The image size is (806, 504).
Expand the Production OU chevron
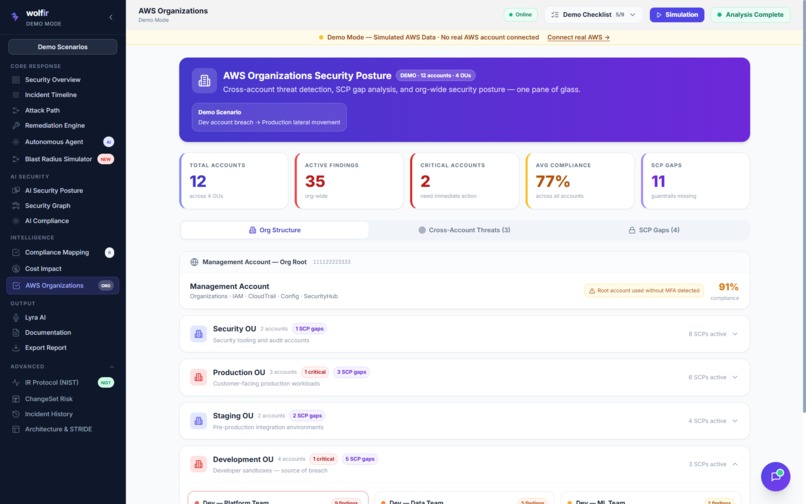(735, 377)
